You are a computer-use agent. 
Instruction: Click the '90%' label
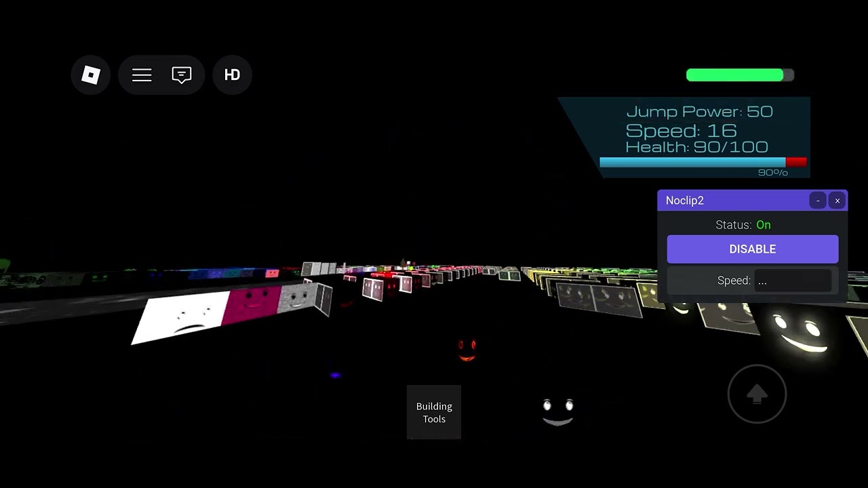point(773,173)
